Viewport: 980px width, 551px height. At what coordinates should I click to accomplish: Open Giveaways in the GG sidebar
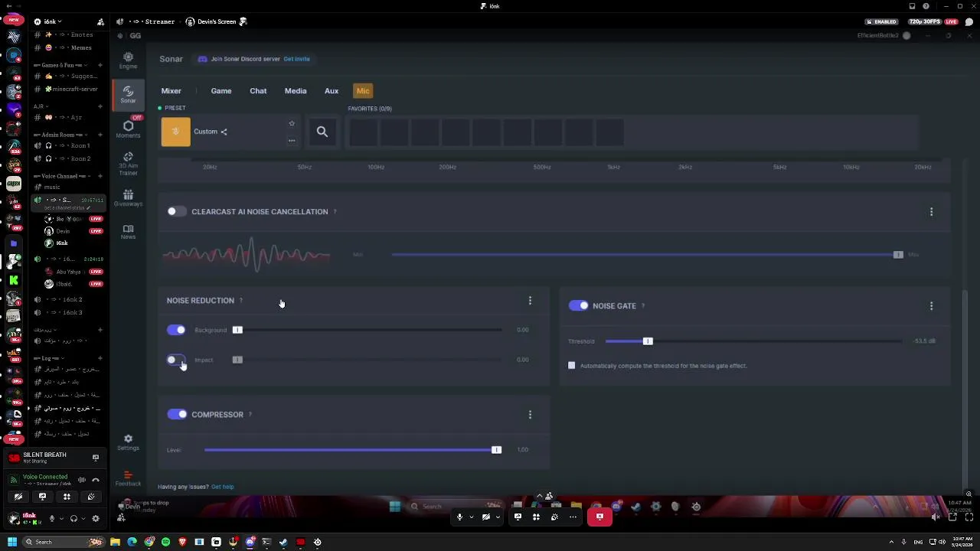pyautogui.click(x=128, y=198)
